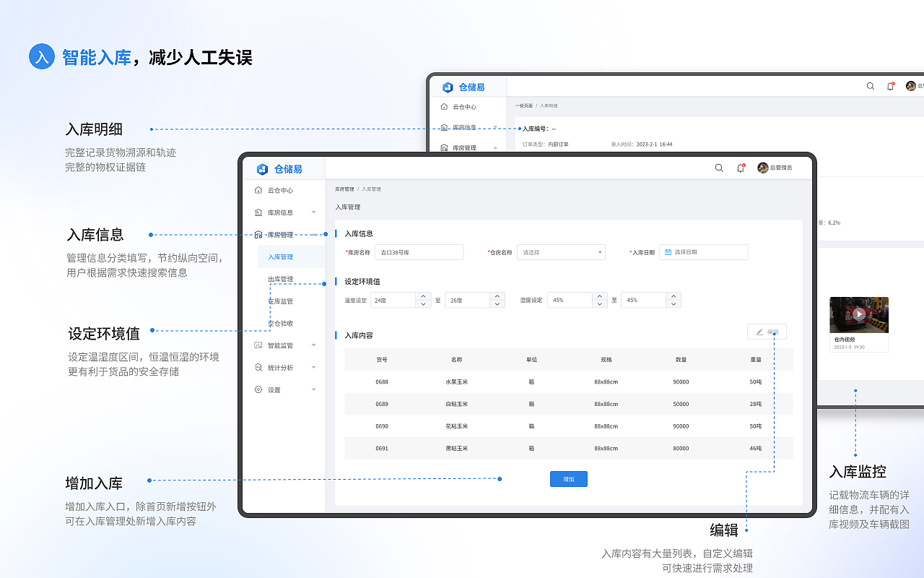The image size is (924, 578).
Task: Click the 编辑 button above 入库内容 table
Action: click(x=766, y=331)
